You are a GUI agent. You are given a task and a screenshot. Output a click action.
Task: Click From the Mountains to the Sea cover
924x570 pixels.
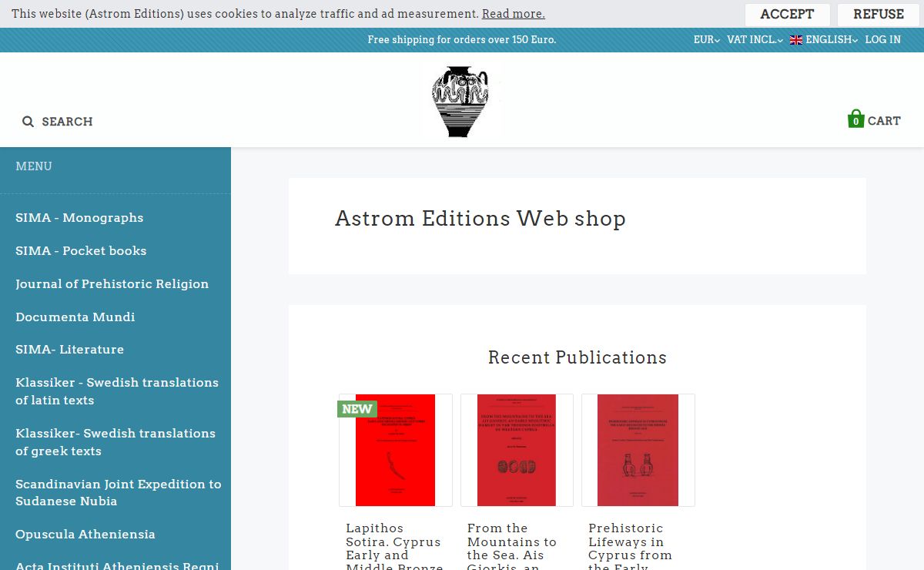pyautogui.click(x=517, y=451)
